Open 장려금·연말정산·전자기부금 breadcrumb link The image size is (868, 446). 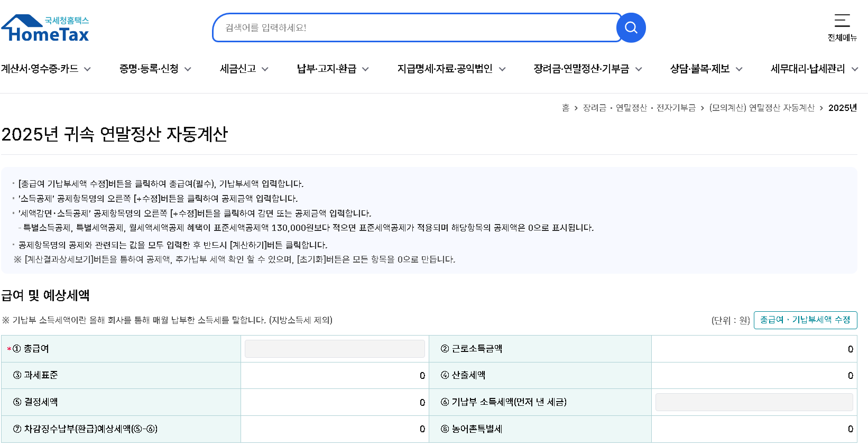tap(639, 108)
